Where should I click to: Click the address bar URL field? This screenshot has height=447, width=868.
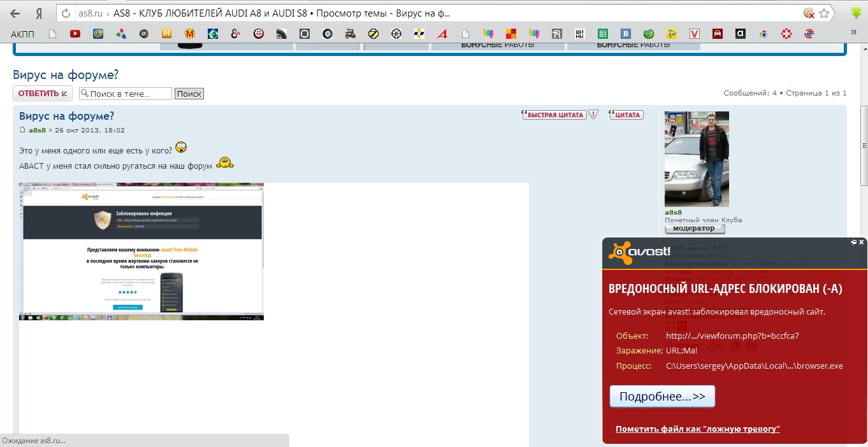(446, 13)
